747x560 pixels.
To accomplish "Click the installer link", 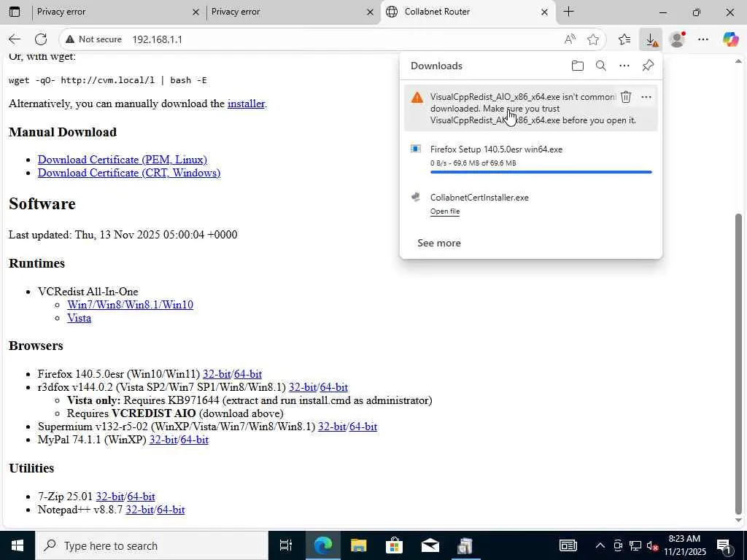I will (x=246, y=104).
